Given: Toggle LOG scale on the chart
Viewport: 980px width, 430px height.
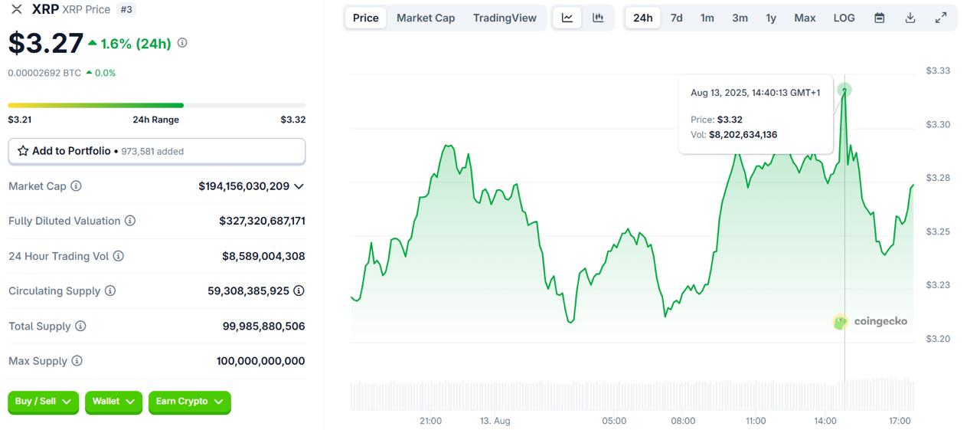Looking at the screenshot, I should pos(844,18).
